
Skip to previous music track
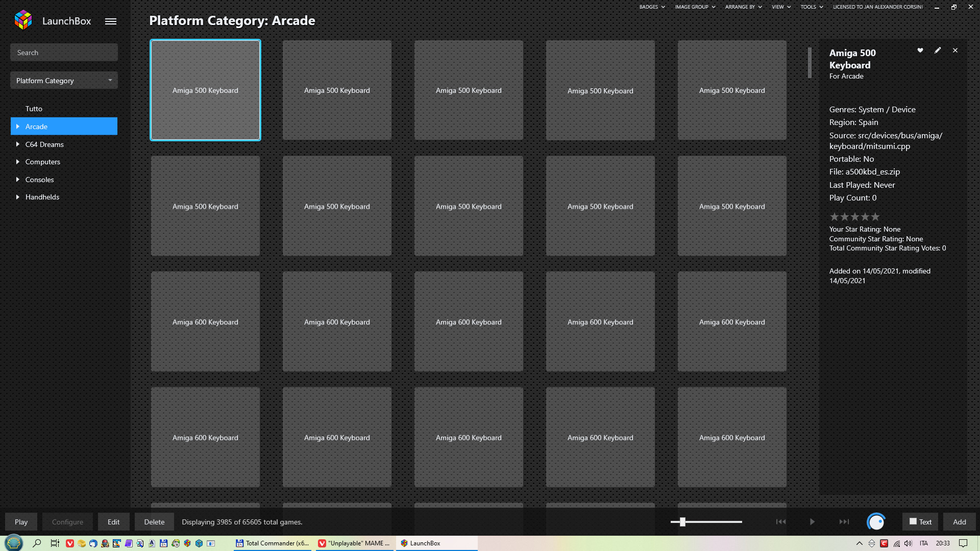[x=781, y=522]
